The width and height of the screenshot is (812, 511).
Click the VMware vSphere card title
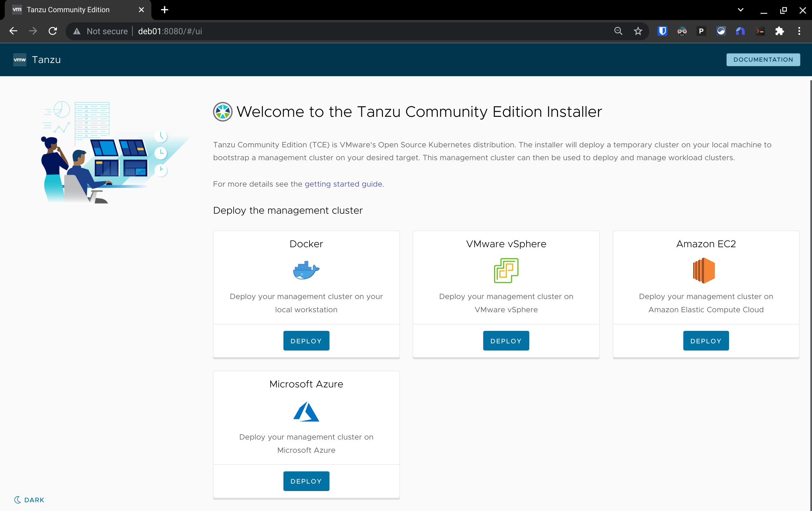point(506,244)
